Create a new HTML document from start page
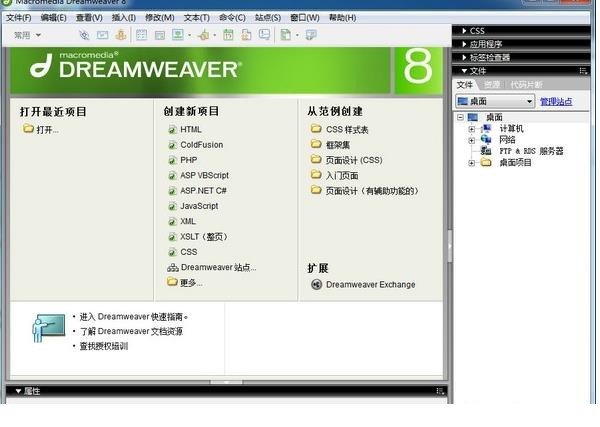This screenshot has width=600, height=427. click(x=190, y=129)
